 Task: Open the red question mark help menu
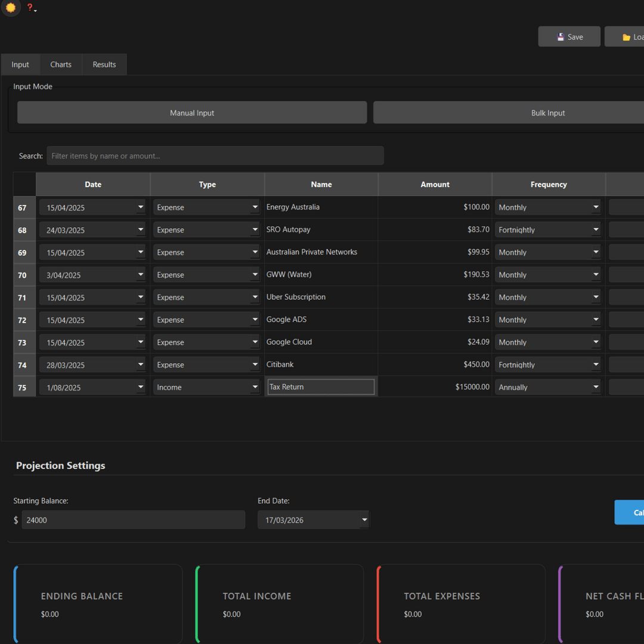[x=30, y=8]
